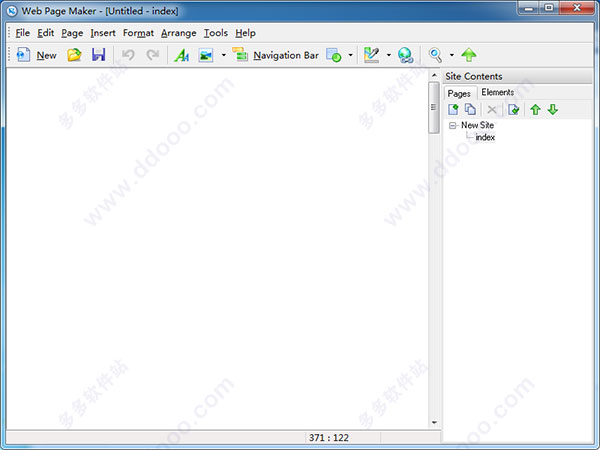Open the Help menu

click(x=245, y=33)
